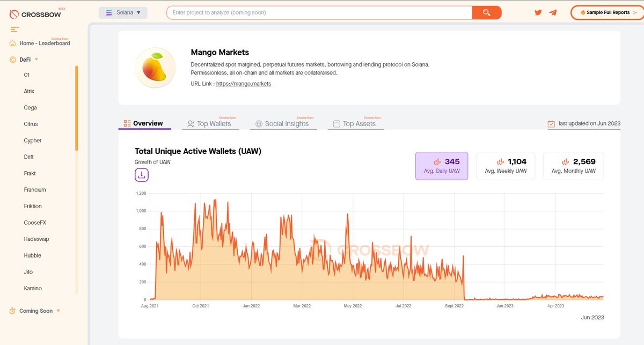Click 'last updated on Jun 2023' text
The width and height of the screenshot is (644, 345).
[x=589, y=123]
